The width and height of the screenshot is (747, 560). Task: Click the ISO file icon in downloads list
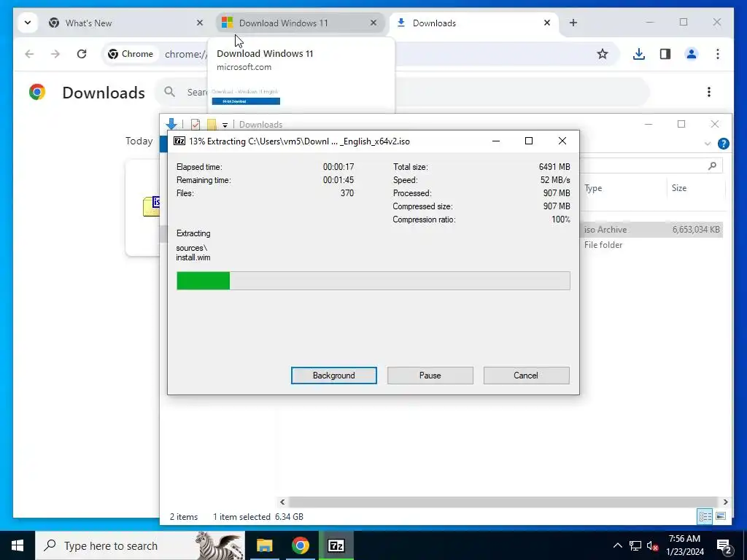[x=152, y=206]
